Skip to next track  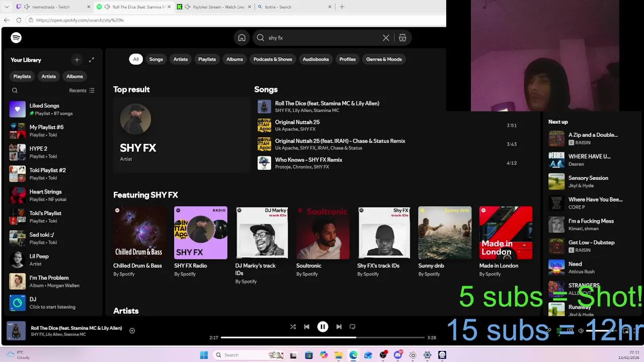click(x=339, y=327)
